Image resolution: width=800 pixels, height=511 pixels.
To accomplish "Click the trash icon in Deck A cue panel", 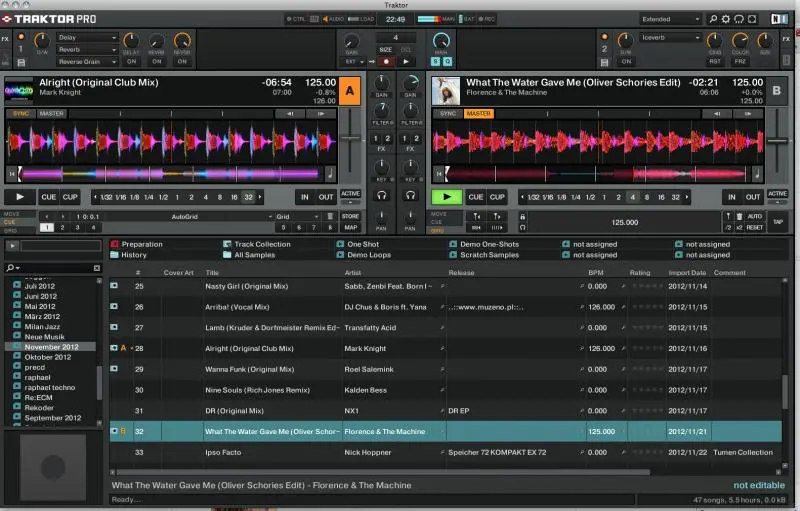I will [332, 215].
